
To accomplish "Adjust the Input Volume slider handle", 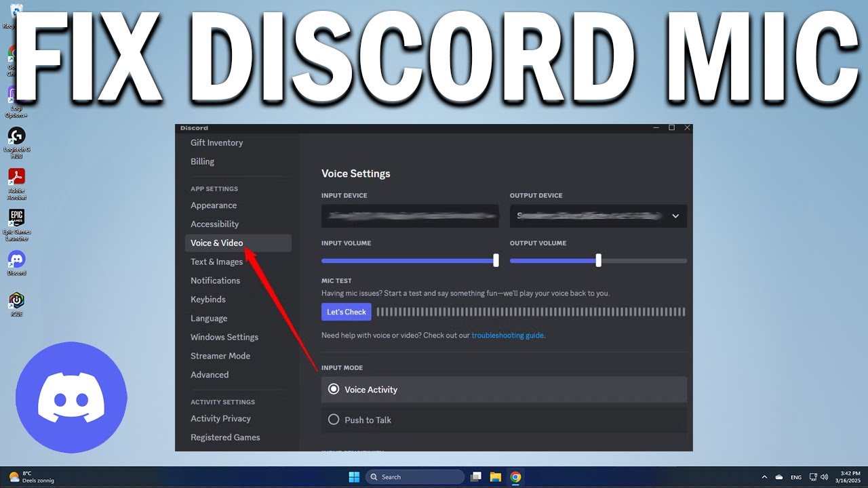I will point(496,260).
